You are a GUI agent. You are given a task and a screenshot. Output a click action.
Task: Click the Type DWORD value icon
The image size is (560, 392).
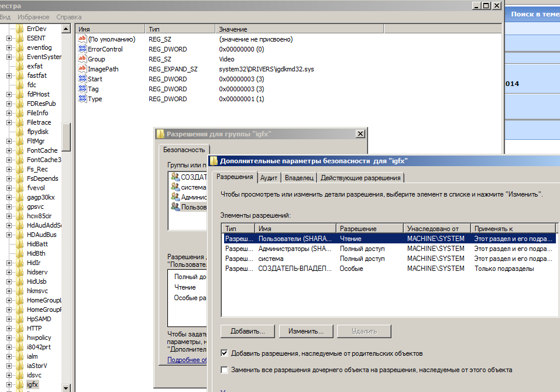tap(82, 99)
